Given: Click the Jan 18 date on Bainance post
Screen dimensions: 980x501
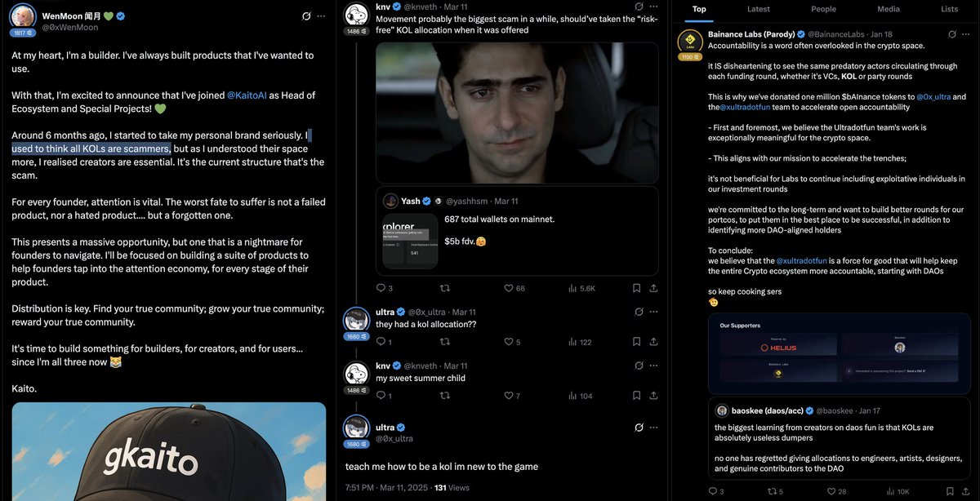Looking at the screenshot, I should (x=881, y=34).
